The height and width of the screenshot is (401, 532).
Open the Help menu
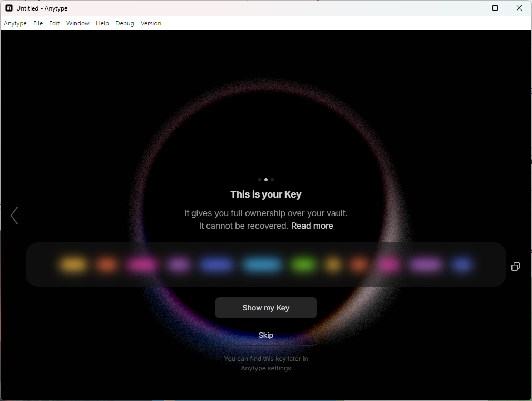102,23
